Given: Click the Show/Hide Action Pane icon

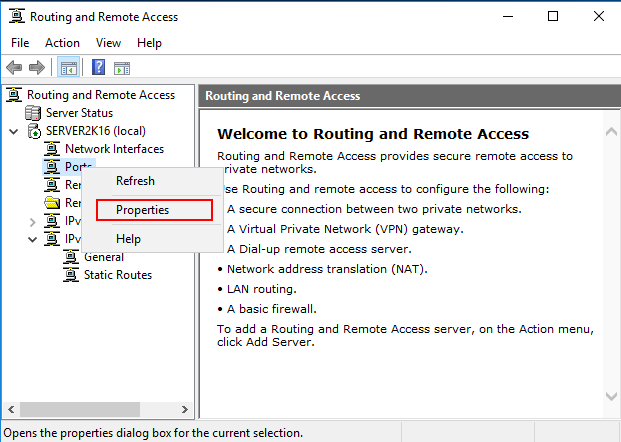Looking at the screenshot, I should click(x=122, y=68).
